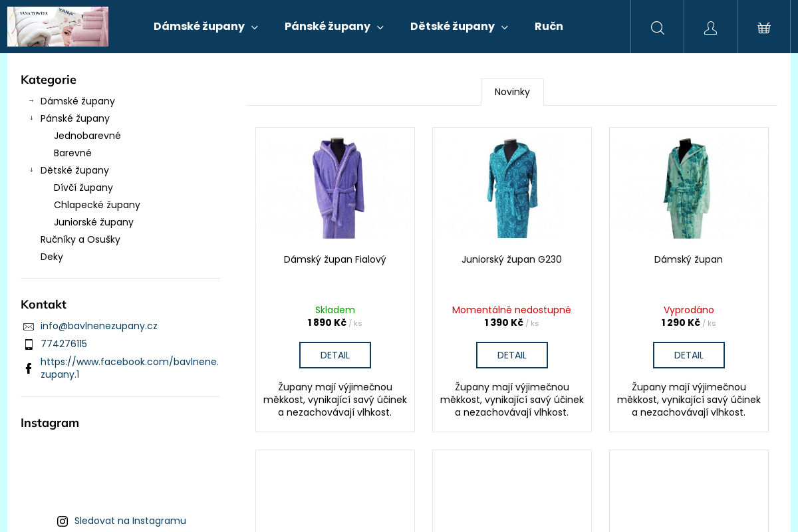798x532 pixels.
Task: Expand Dámské župany category arrow in sidebar
Action: [x=31, y=101]
